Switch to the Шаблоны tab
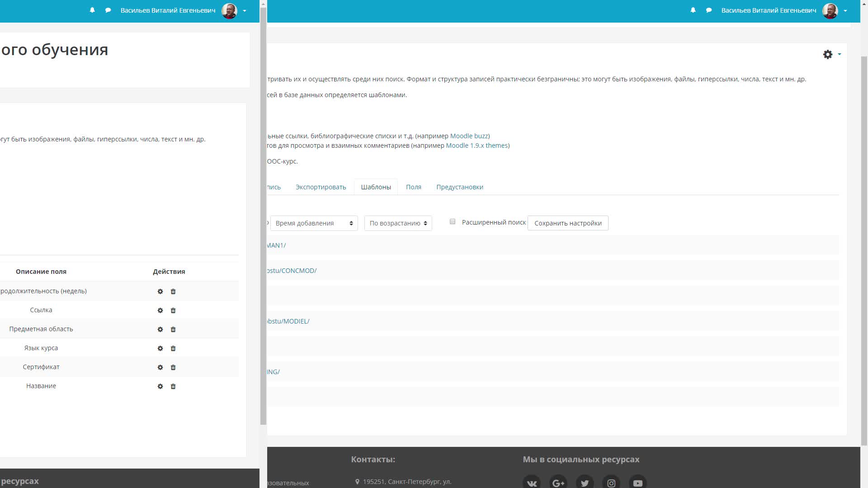The height and width of the screenshot is (488, 868). coord(376,187)
